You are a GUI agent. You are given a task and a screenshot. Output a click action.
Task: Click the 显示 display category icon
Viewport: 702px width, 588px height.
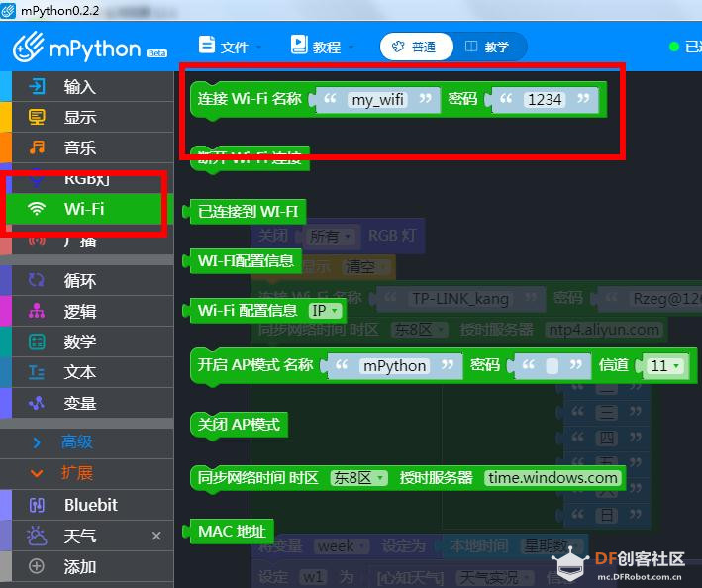click(37, 117)
